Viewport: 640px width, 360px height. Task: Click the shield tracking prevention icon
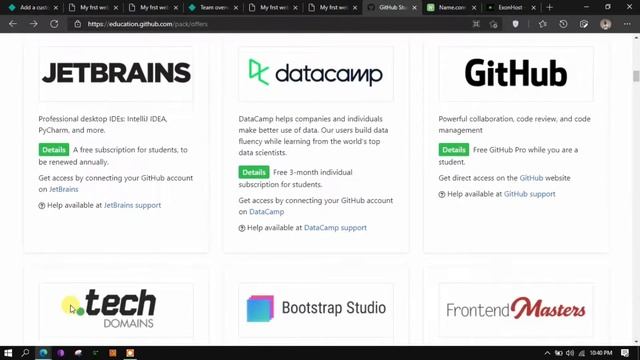coord(516,24)
